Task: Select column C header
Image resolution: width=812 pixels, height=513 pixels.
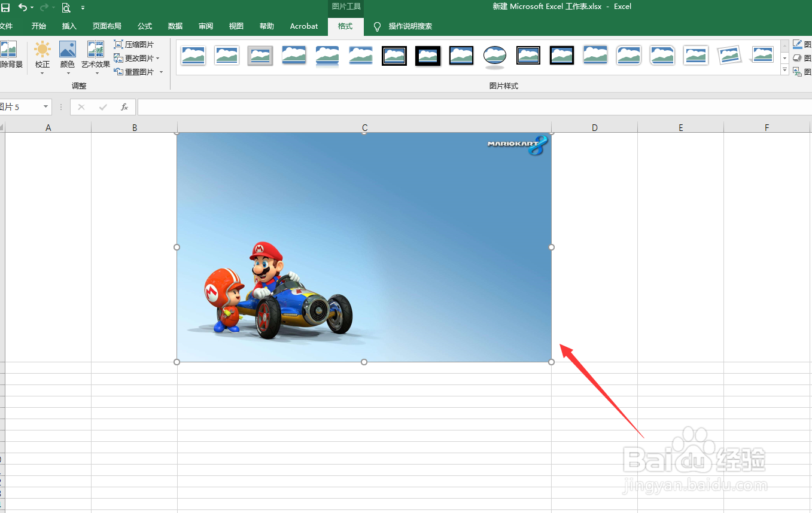Action: tap(364, 127)
